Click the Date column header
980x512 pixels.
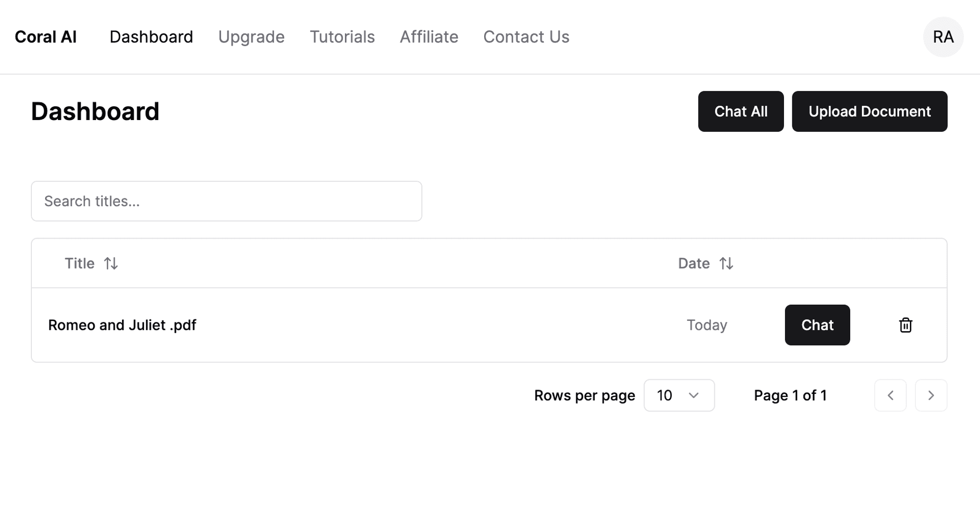click(693, 264)
